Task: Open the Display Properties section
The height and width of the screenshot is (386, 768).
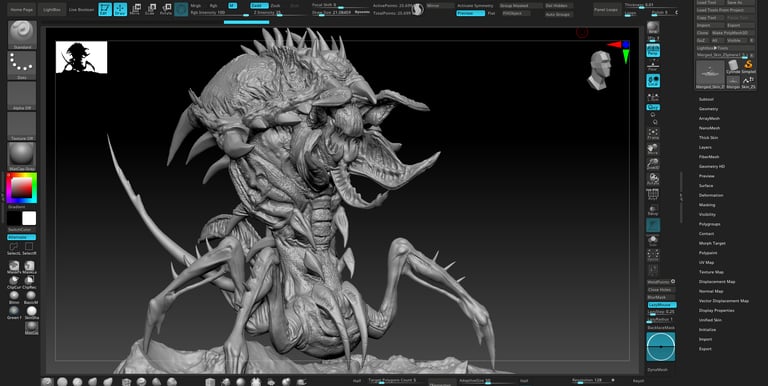Action: [716, 310]
